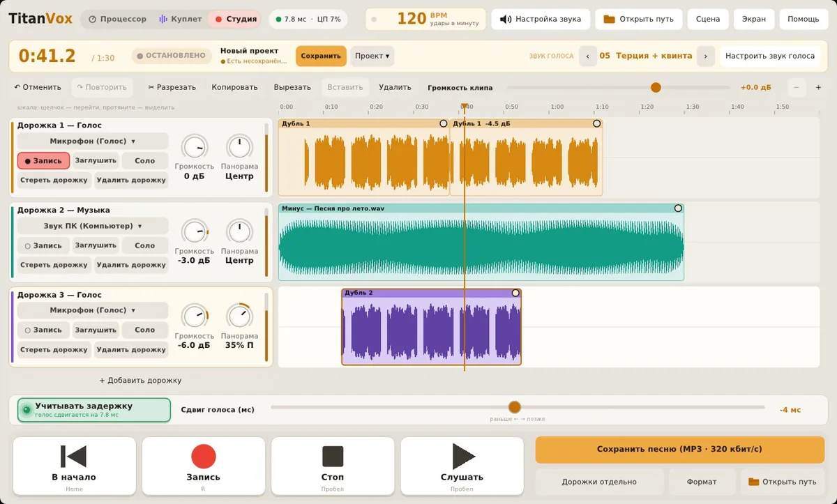Mute Дорожка 3 with Заглушить
This screenshot has width=837, height=504.
point(96,330)
